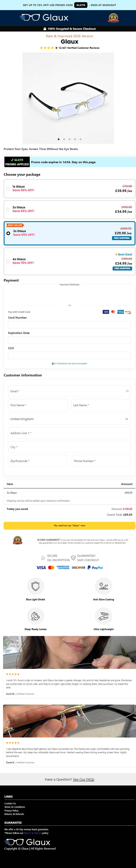The height and width of the screenshot is (868, 136).
Task: Click the autofill icon in Email field
Action: (x=127, y=391)
